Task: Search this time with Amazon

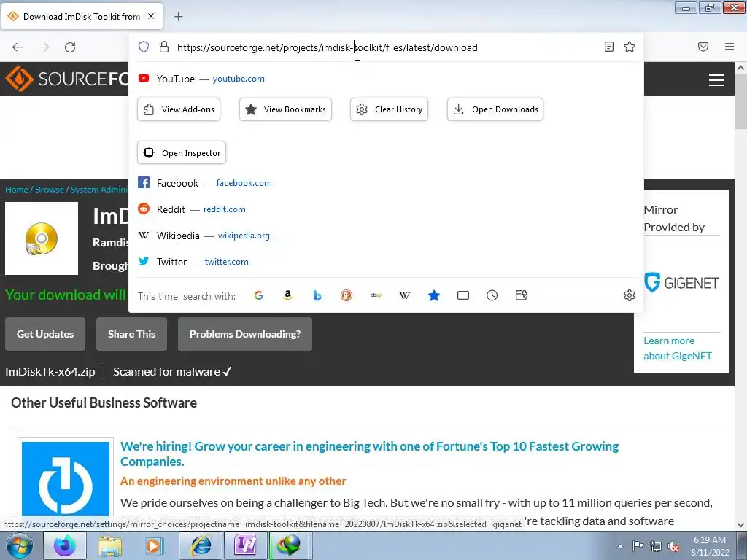Action: (287, 295)
